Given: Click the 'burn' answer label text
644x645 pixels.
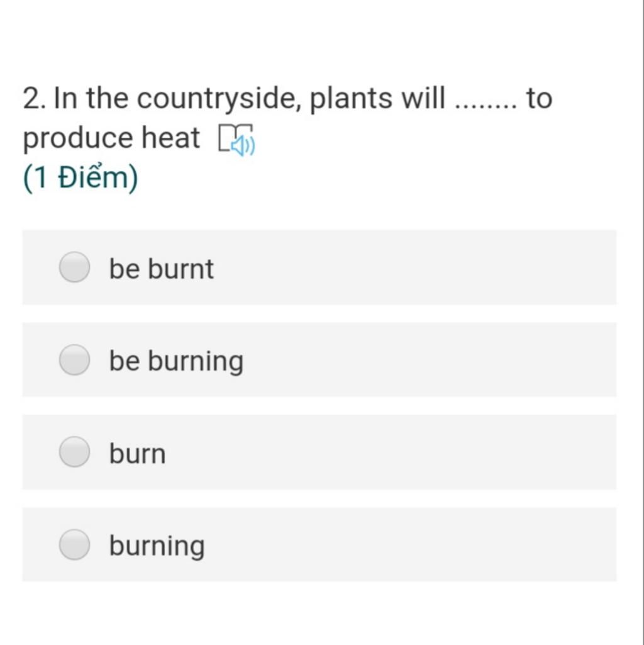Looking at the screenshot, I should (x=137, y=454).
